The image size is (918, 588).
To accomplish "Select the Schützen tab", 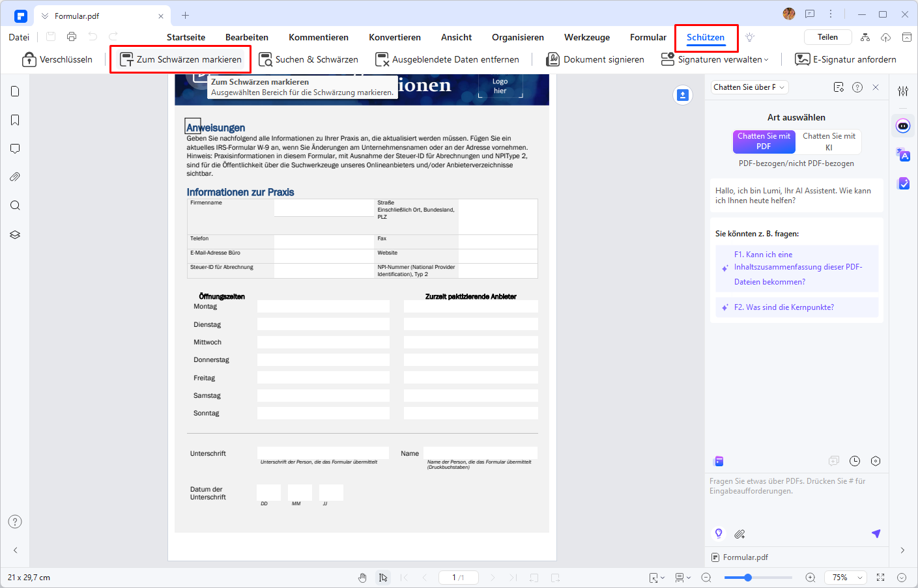I will coord(706,37).
